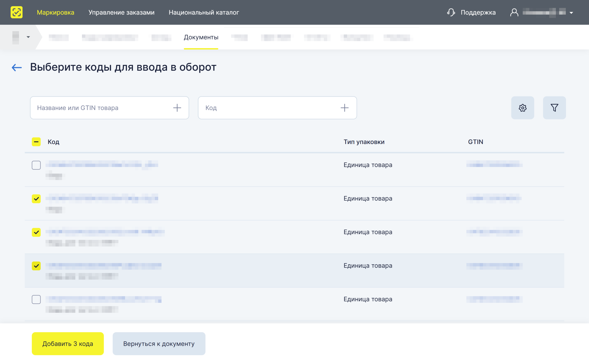Check the first row's checkbox
Screen dimensions: 589x364
36,165
